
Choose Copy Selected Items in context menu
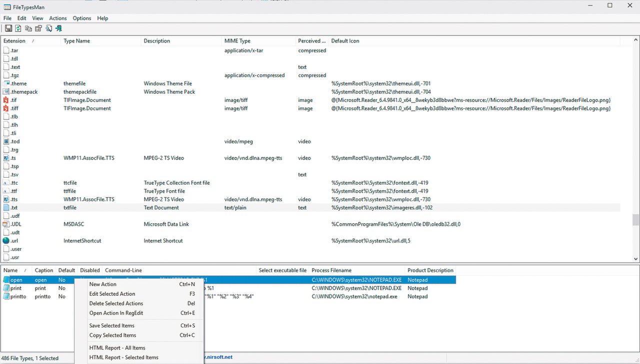click(x=139, y=336)
